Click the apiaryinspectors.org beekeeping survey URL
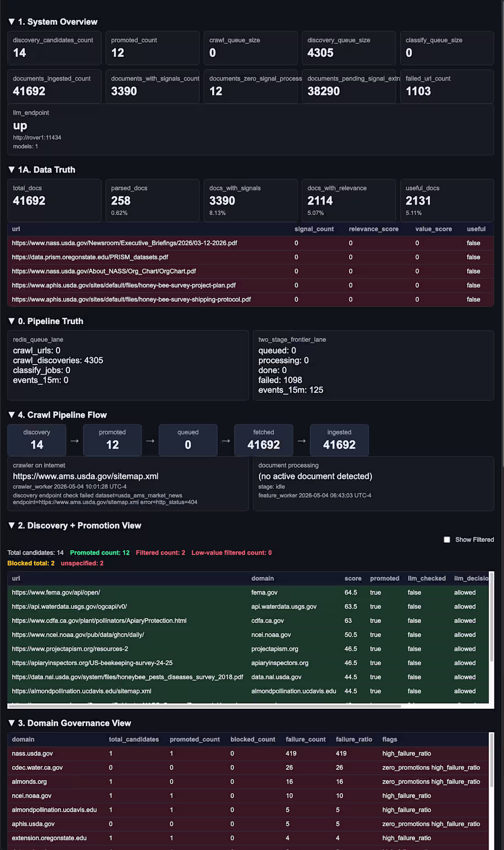 (x=92, y=663)
